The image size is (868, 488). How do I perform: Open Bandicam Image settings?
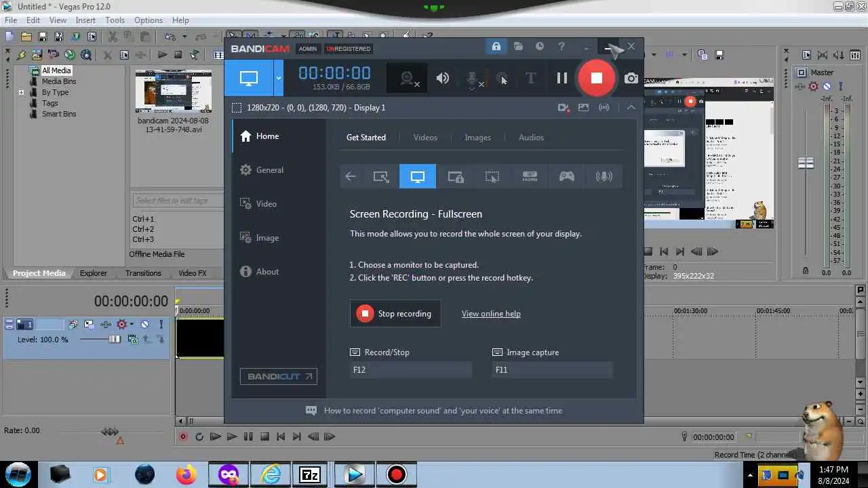278,238
